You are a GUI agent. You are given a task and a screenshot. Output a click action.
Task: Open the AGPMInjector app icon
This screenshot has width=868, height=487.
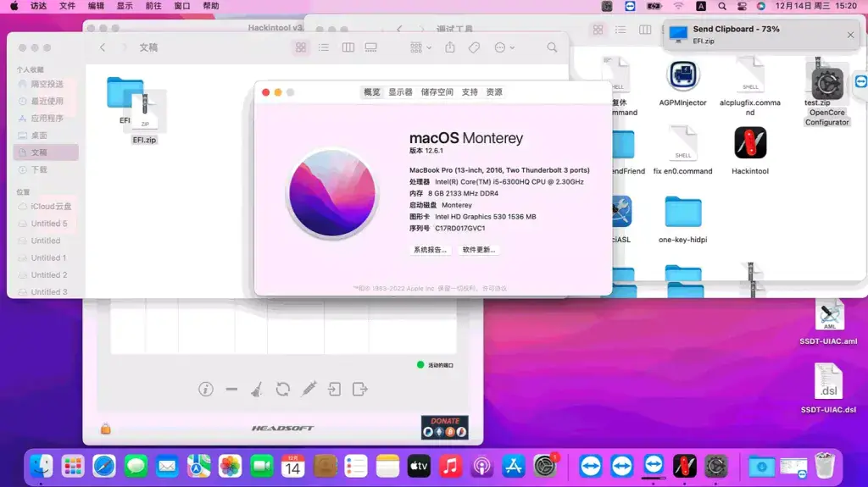click(682, 76)
